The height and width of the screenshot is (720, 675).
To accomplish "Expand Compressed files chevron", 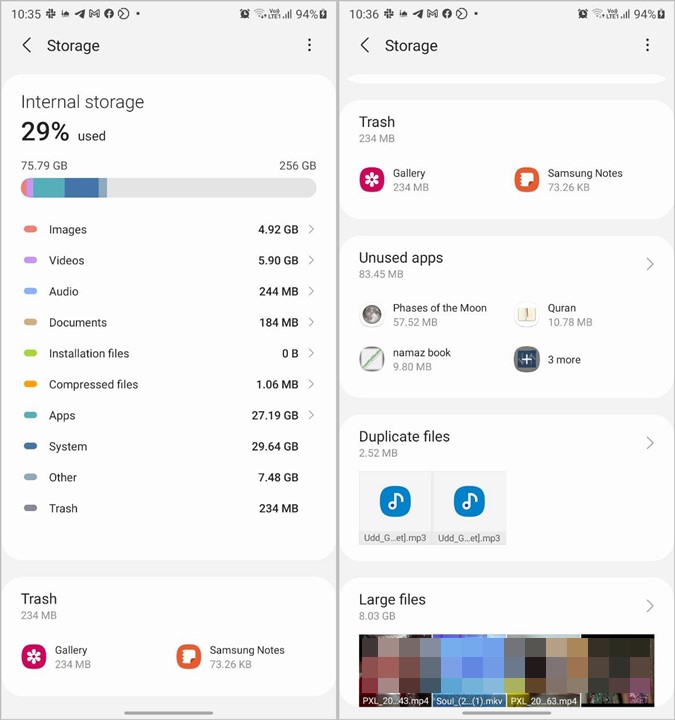I will 311,384.
